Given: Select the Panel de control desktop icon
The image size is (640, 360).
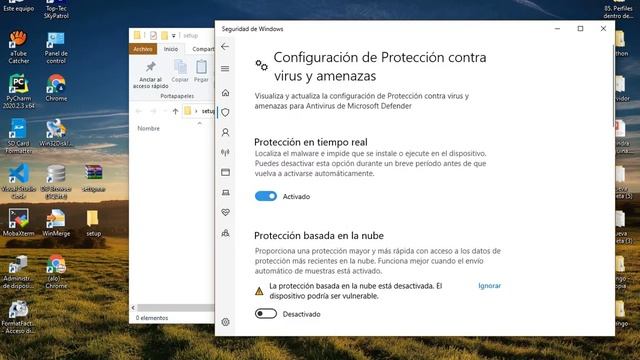Looking at the screenshot, I should (x=56, y=48).
